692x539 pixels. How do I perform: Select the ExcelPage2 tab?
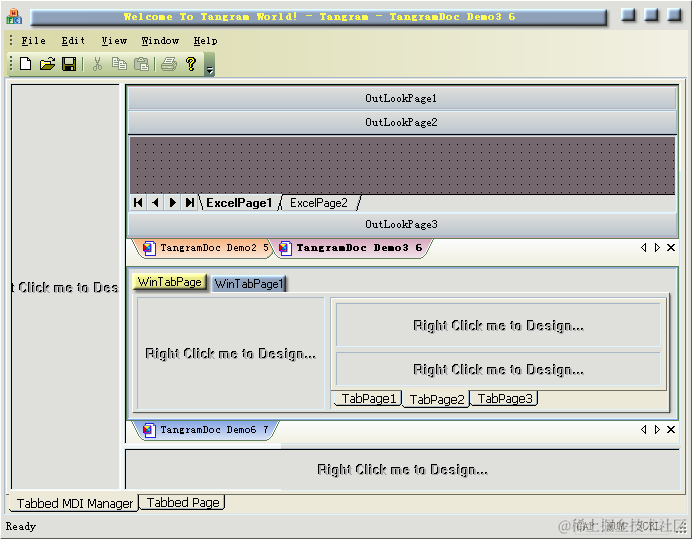[x=319, y=203]
